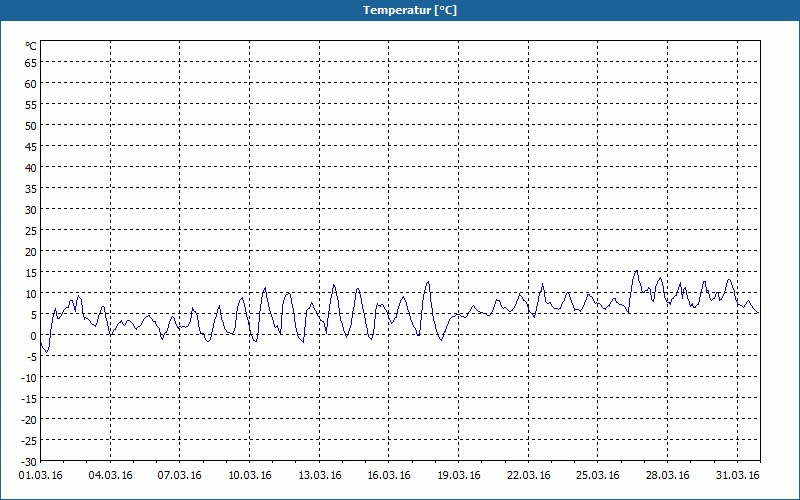
Task: Click the Temperatur [°C] chart title
Action: pos(410,10)
